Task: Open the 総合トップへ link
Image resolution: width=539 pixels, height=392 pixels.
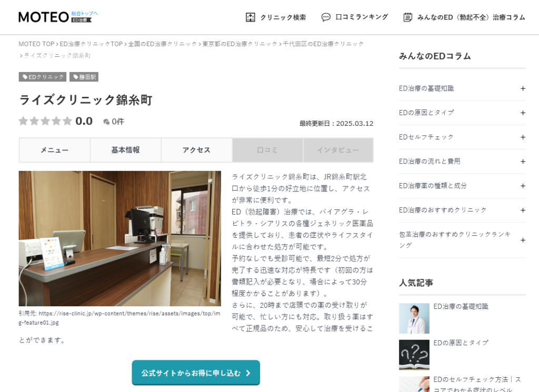Action: click(x=85, y=13)
